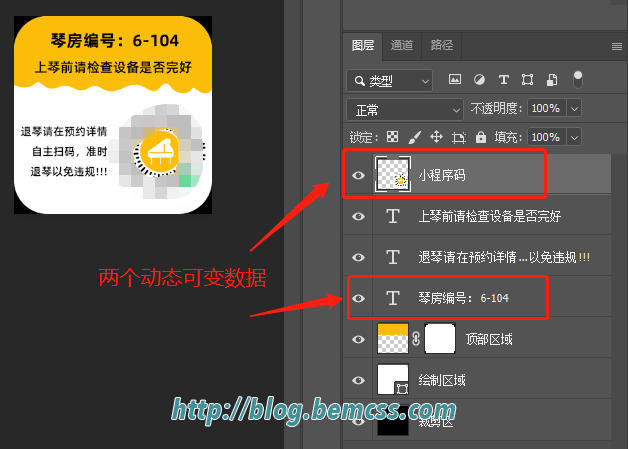The height and width of the screenshot is (449, 628).
Task: Filter layers by pixel layer icon
Action: 455,79
